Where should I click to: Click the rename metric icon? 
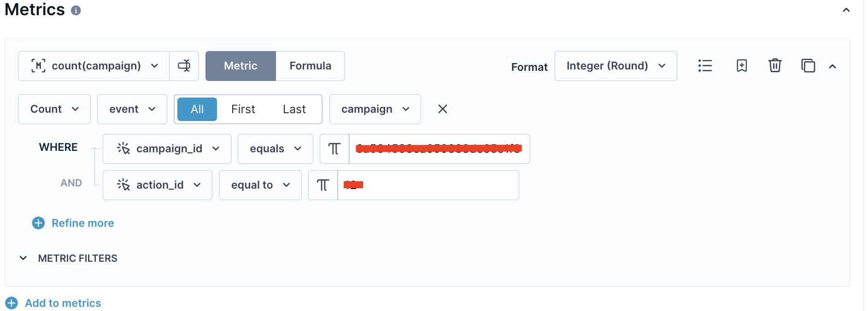(x=184, y=66)
